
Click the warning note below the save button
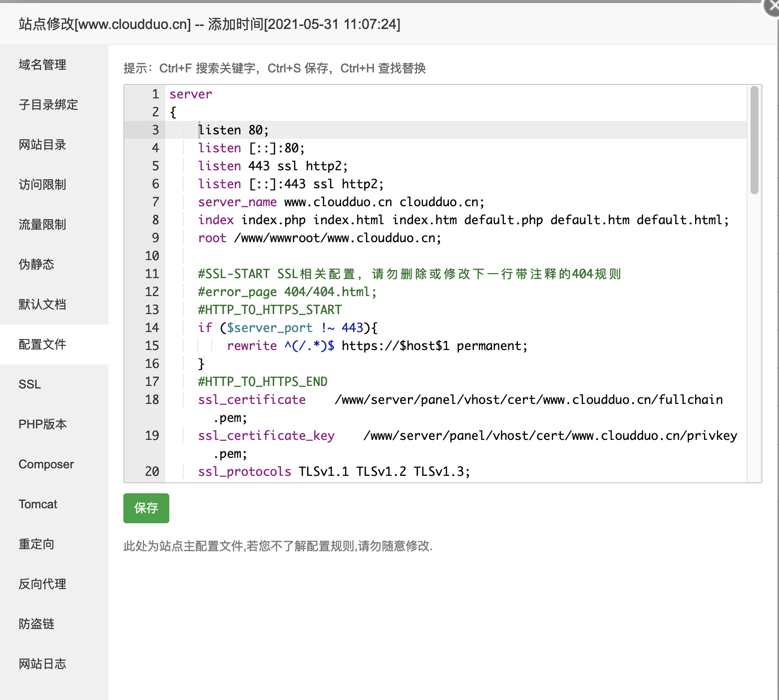[x=278, y=546]
